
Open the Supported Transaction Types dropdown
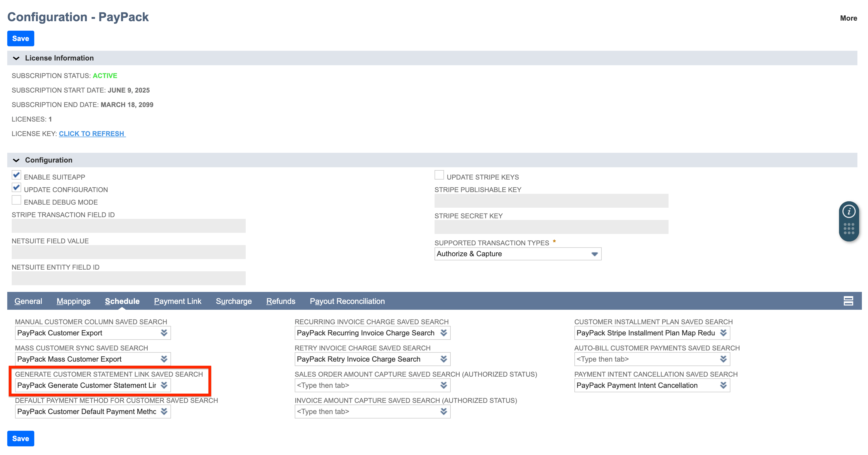click(x=594, y=254)
